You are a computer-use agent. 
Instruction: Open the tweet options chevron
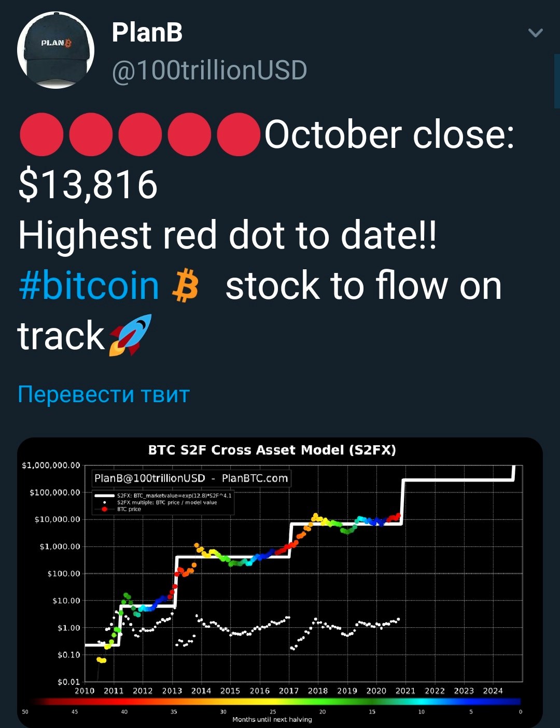(535, 33)
